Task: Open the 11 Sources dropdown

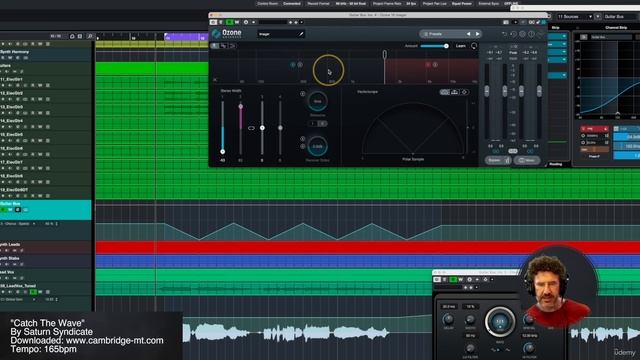Action: click(575, 17)
